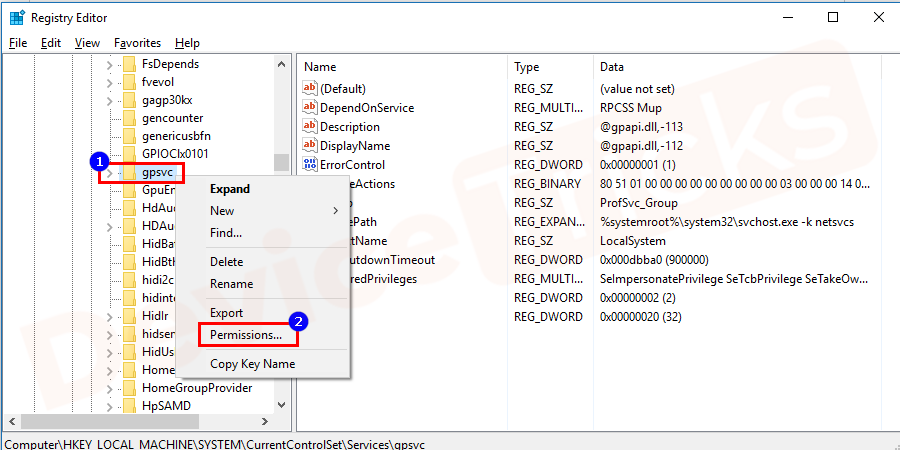Click the gencounter folder icon
This screenshot has width=900, height=450.
(x=130, y=118)
